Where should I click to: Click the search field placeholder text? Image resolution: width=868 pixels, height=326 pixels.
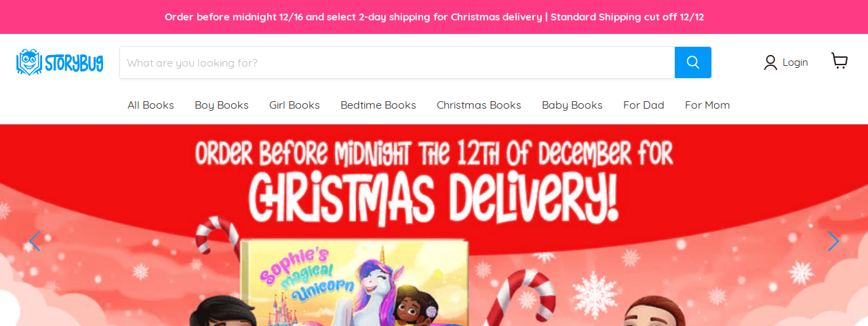[192, 62]
